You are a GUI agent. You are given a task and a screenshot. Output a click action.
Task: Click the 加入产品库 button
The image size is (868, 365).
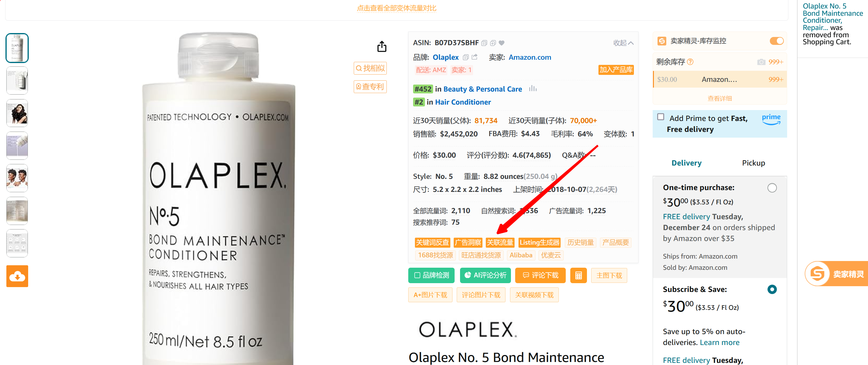tap(616, 70)
